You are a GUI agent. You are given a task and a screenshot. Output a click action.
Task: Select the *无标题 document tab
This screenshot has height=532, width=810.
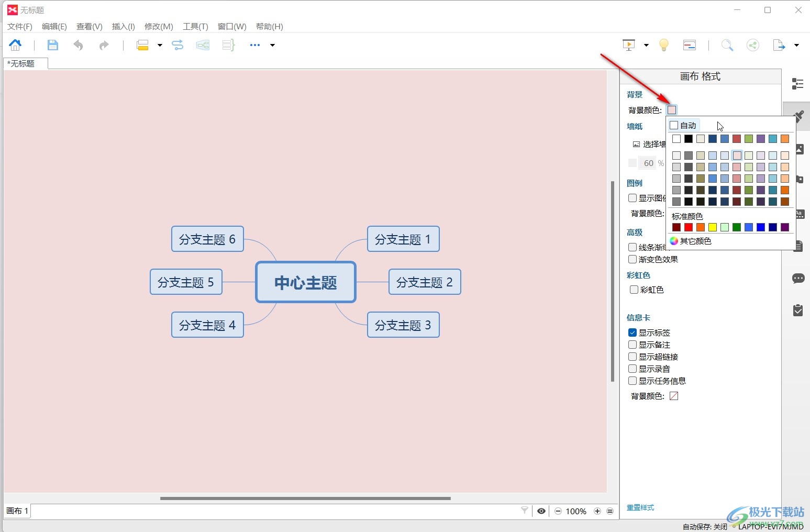pyautogui.click(x=26, y=63)
